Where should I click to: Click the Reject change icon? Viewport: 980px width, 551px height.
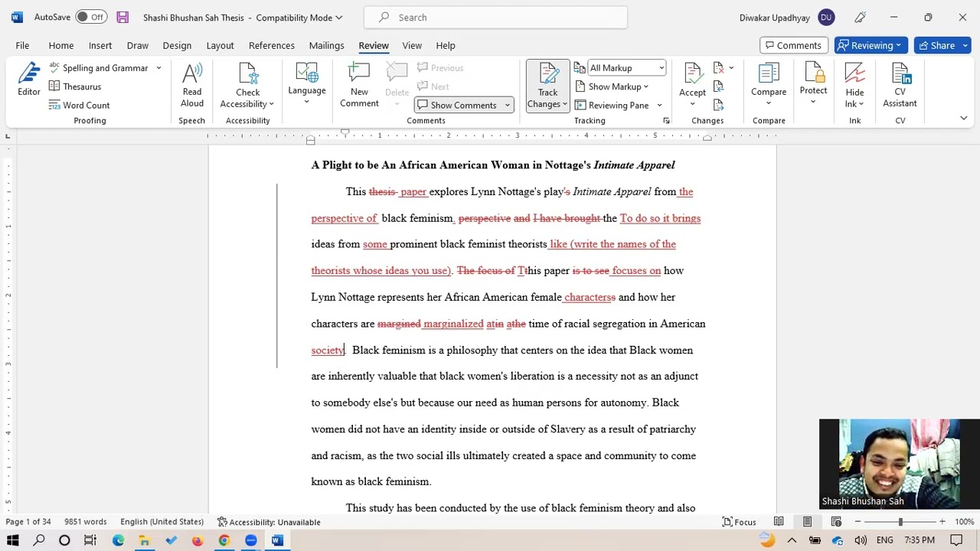[718, 68]
